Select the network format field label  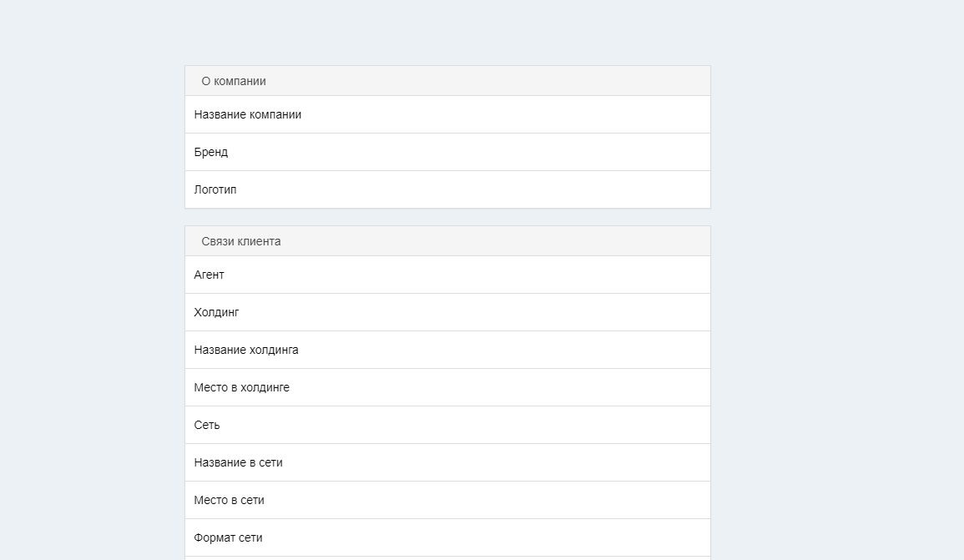click(228, 537)
